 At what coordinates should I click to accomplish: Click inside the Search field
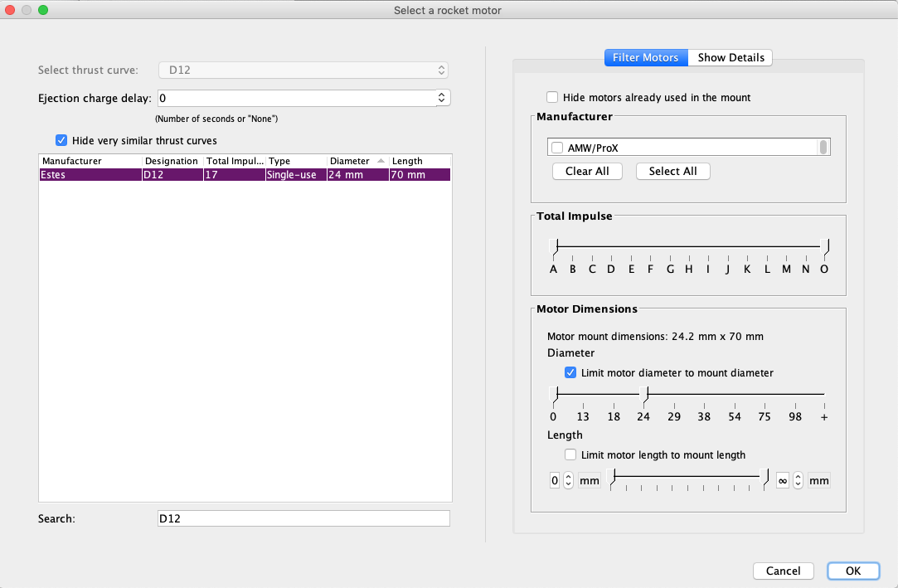[303, 518]
